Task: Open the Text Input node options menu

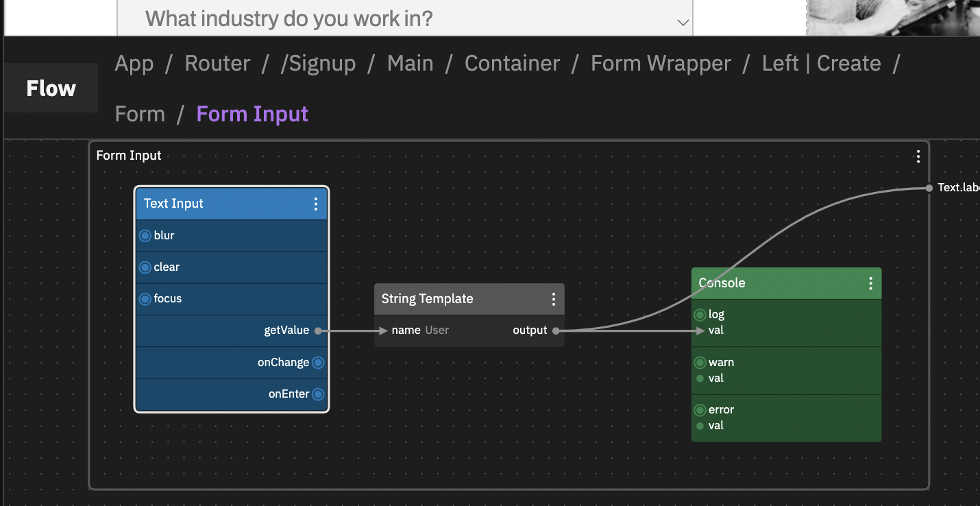Action: click(x=316, y=204)
